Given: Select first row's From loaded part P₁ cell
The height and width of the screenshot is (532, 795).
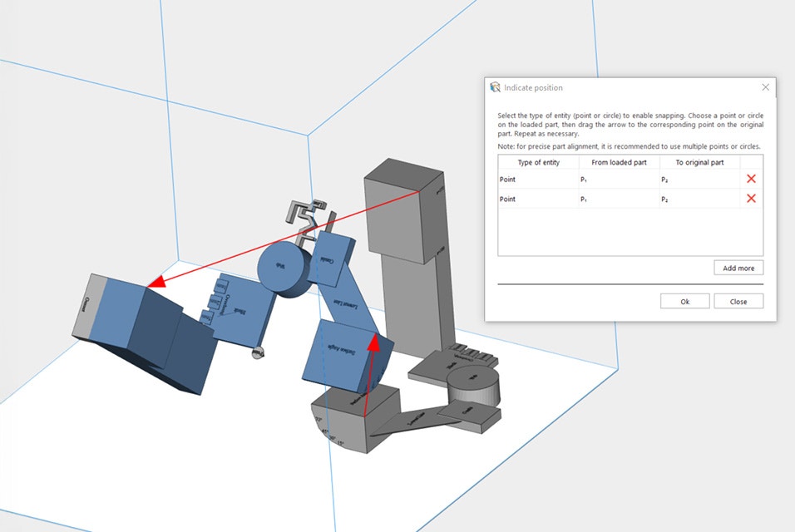Looking at the screenshot, I should [619, 179].
